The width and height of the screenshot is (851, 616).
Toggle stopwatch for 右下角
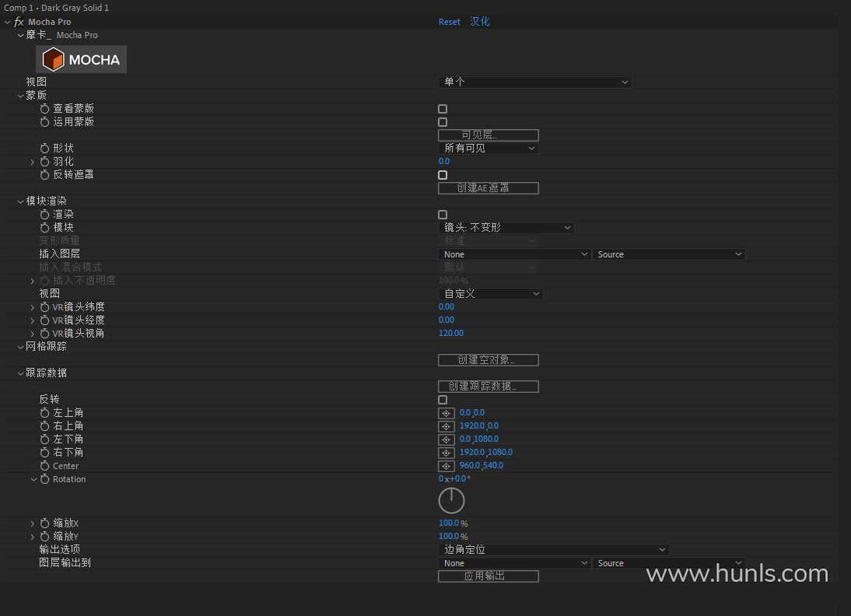pyautogui.click(x=44, y=453)
